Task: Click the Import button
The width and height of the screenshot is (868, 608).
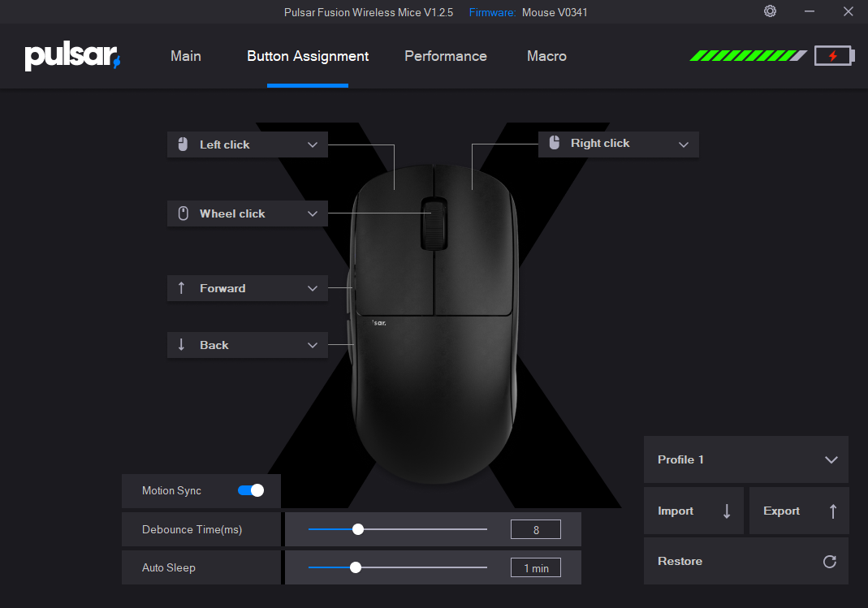Action: coord(693,511)
